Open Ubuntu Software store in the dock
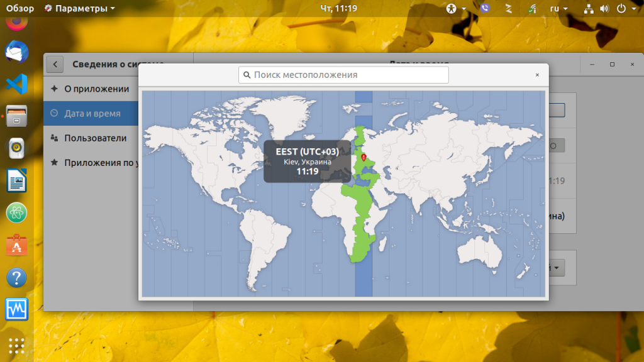 pyautogui.click(x=16, y=245)
